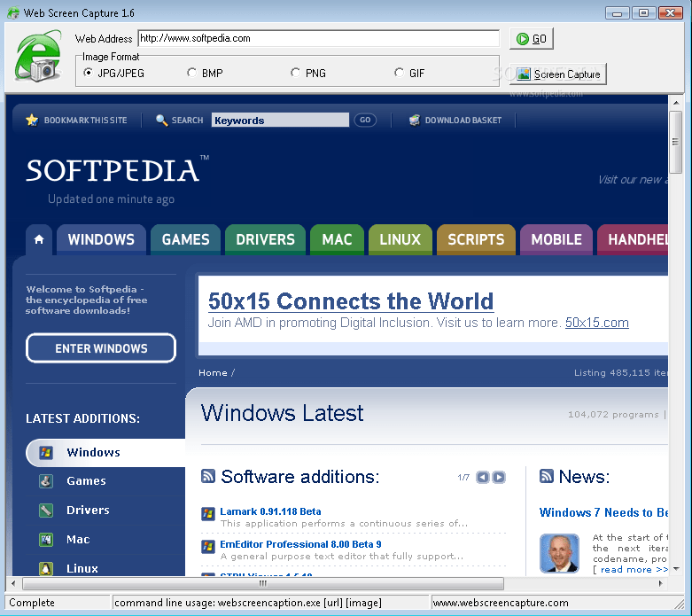Image resolution: width=692 pixels, height=616 pixels.
Task: Open the Windows 7 news headline
Action: coord(603,512)
